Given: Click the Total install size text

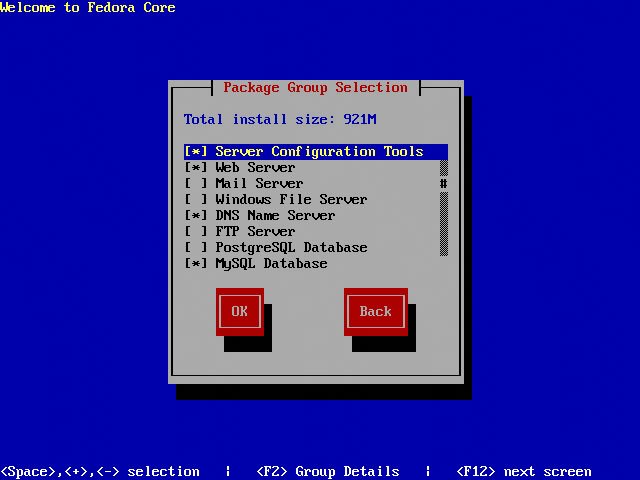Looking at the screenshot, I should (280, 119).
